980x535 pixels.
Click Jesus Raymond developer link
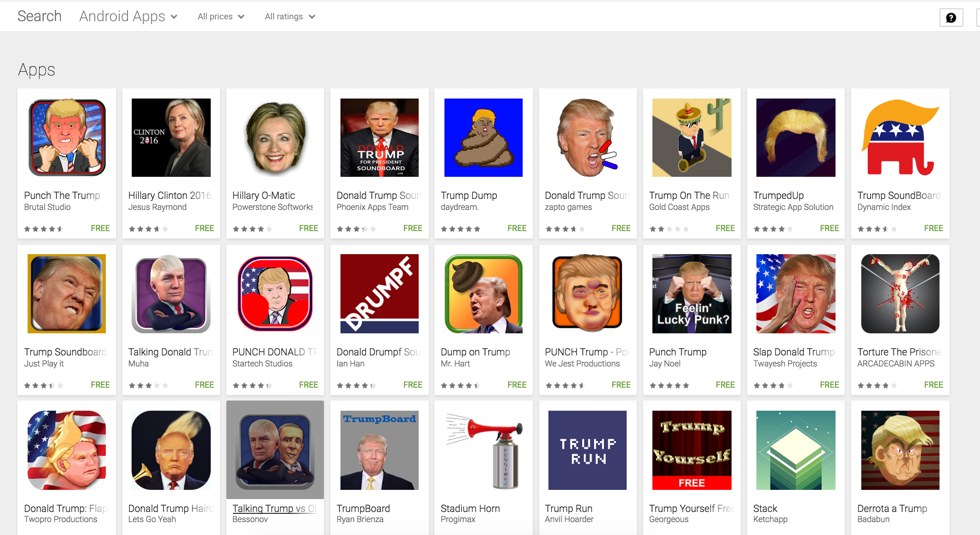point(157,207)
